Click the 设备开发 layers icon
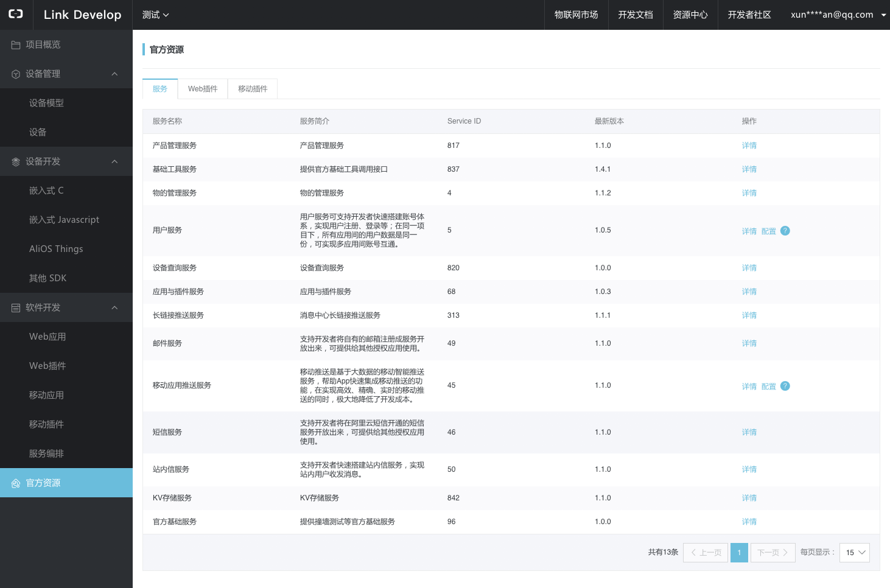Viewport: 890px width, 588px height. 16,162
